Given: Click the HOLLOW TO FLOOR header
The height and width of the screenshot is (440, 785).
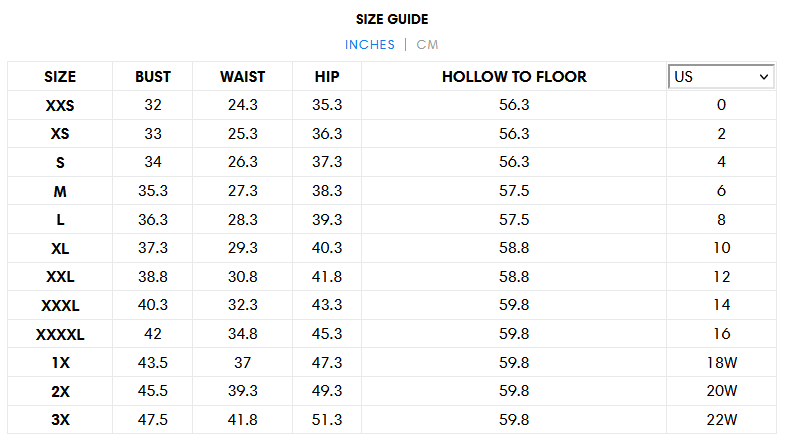Looking at the screenshot, I should tap(514, 77).
